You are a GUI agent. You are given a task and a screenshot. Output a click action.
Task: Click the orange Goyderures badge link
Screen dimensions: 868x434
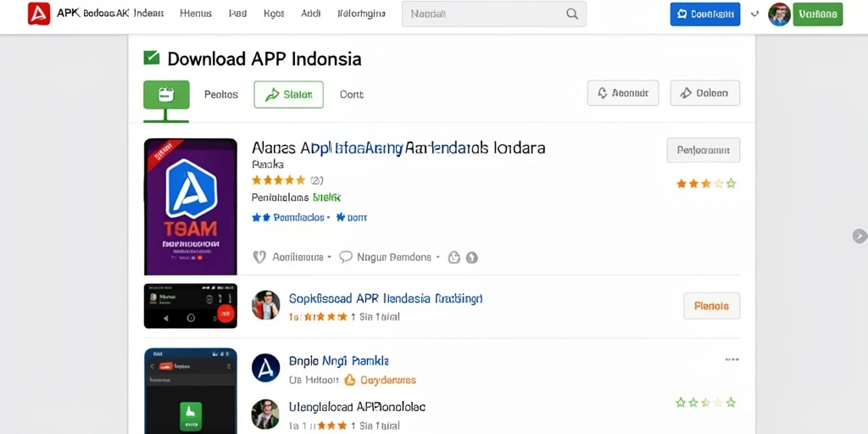(380, 381)
